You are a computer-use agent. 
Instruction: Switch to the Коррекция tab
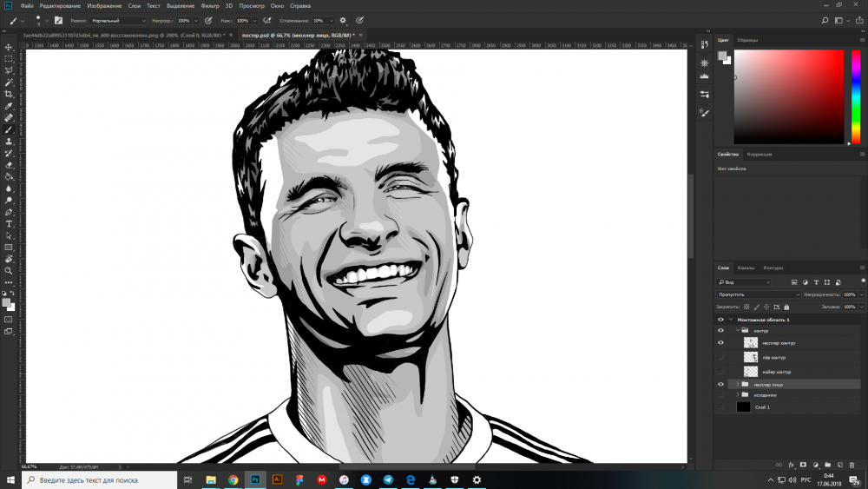759,154
